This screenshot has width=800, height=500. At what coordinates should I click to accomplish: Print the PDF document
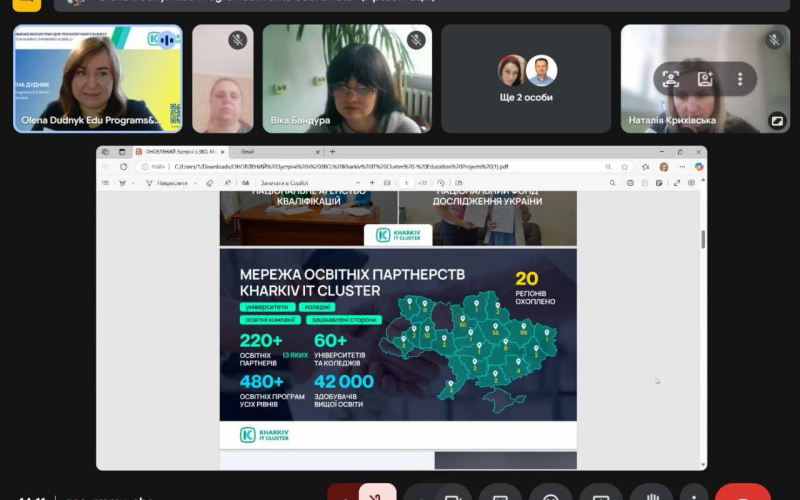click(630, 183)
